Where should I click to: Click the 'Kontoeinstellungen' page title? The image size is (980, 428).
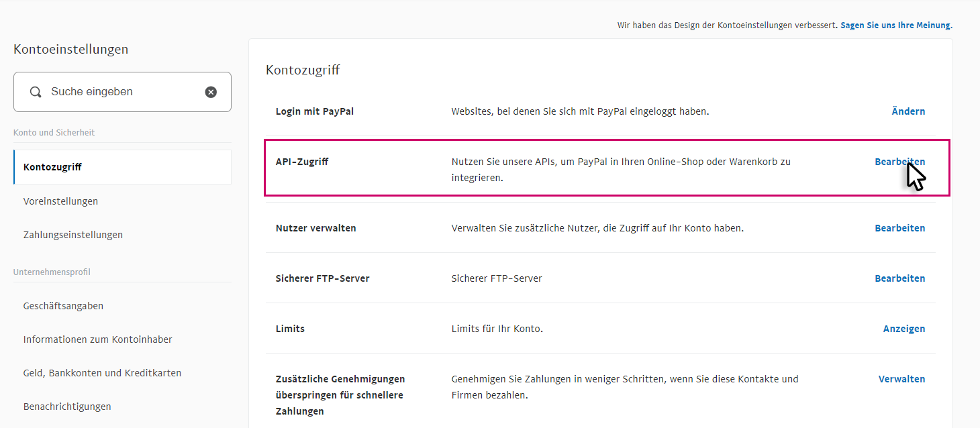coord(70,49)
